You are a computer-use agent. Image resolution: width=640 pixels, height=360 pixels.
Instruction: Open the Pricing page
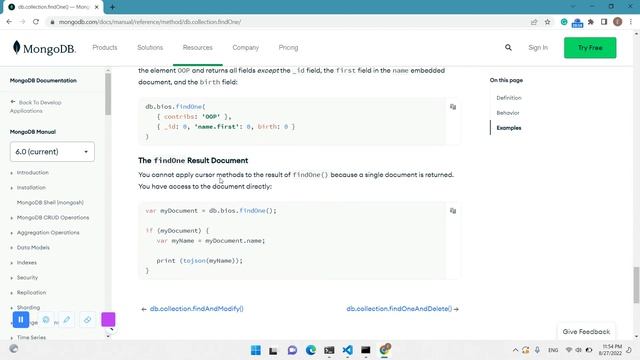click(x=288, y=48)
